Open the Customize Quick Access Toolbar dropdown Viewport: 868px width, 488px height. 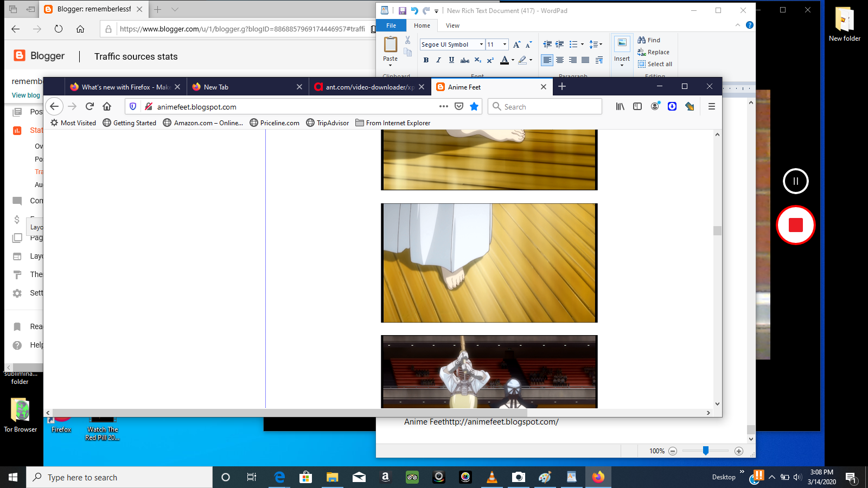click(436, 11)
